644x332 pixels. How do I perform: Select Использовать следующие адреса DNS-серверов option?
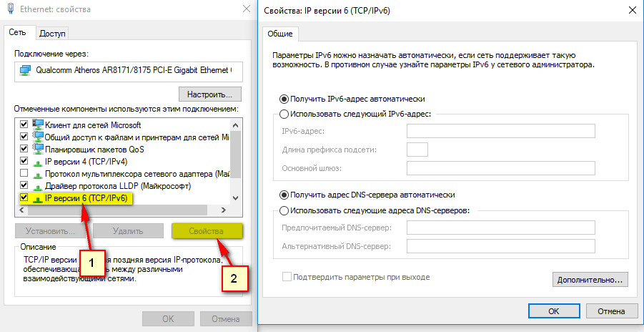click(x=284, y=210)
